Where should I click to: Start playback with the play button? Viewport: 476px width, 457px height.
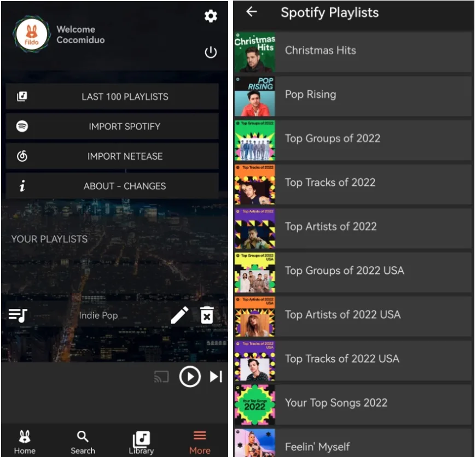coord(190,377)
